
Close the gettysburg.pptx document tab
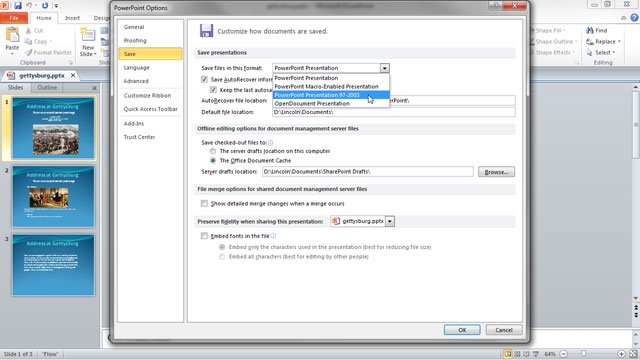coord(73,76)
